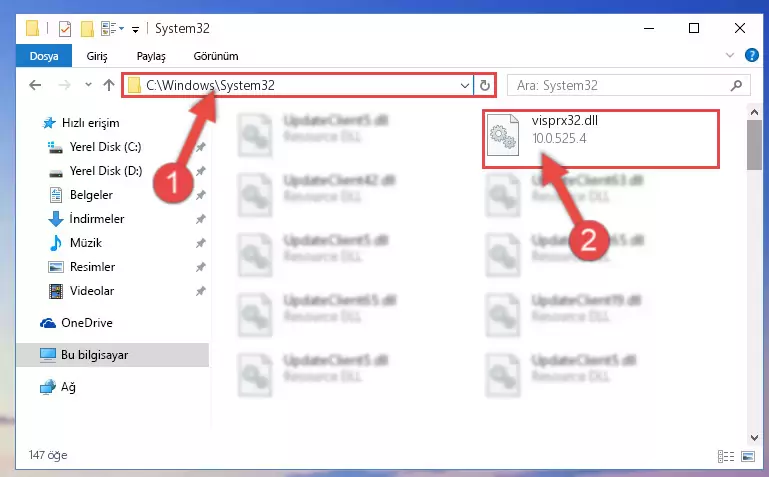Click the search magnifier icon
769x477 pixels.
point(736,86)
